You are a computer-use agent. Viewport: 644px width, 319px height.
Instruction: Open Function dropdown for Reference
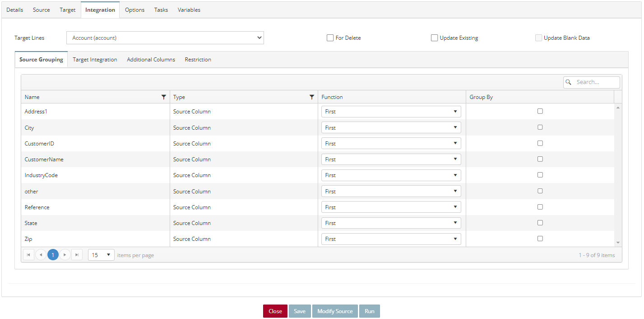pyautogui.click(x=391, y=207)
